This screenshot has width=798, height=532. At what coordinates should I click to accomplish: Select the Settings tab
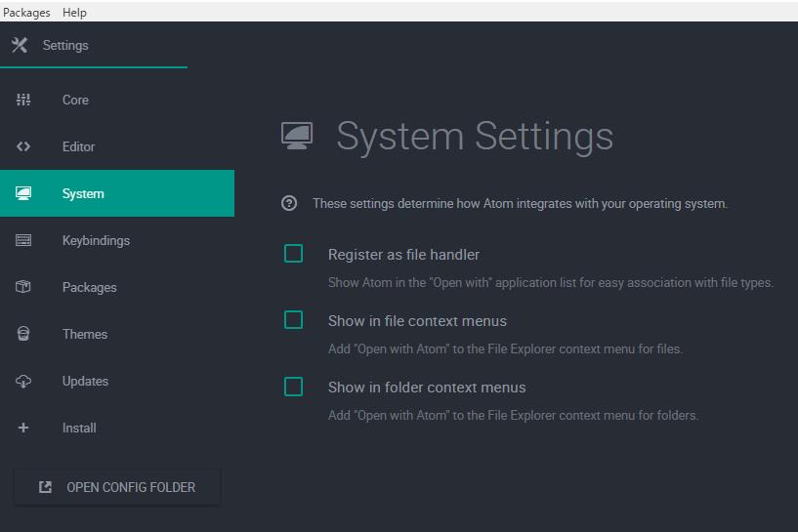pos(94,45)
